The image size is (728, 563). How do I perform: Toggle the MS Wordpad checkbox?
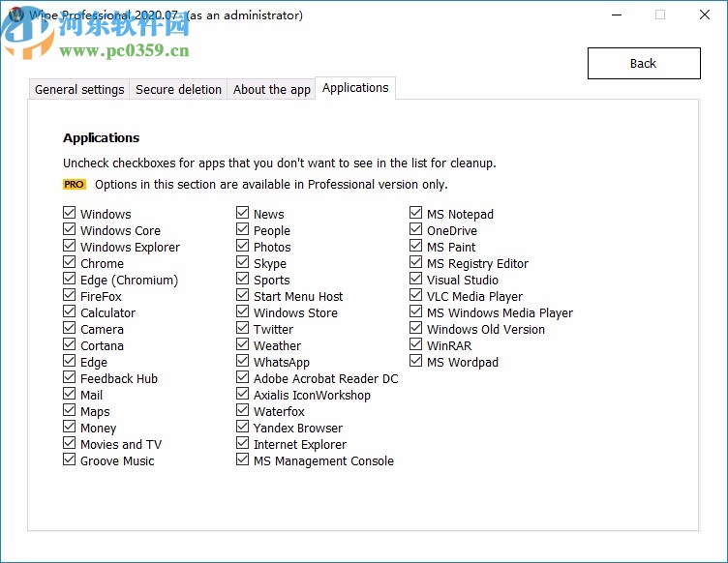(x=415, y=361)
